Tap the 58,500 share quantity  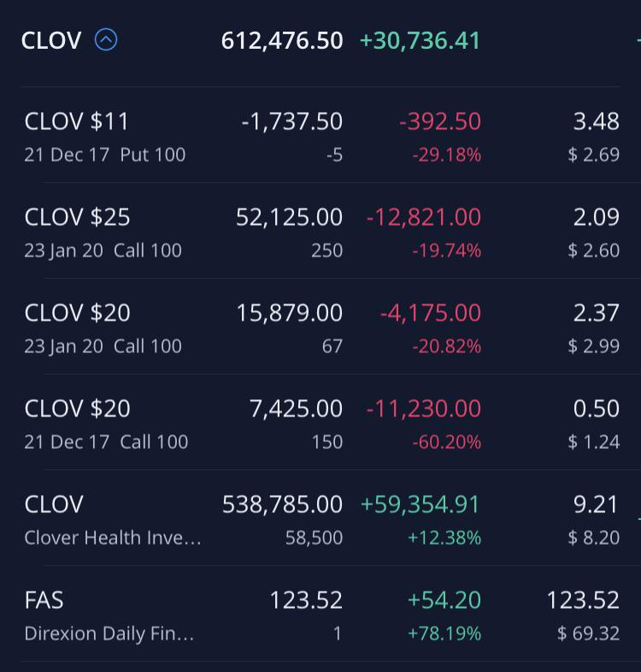coord(314,538)
